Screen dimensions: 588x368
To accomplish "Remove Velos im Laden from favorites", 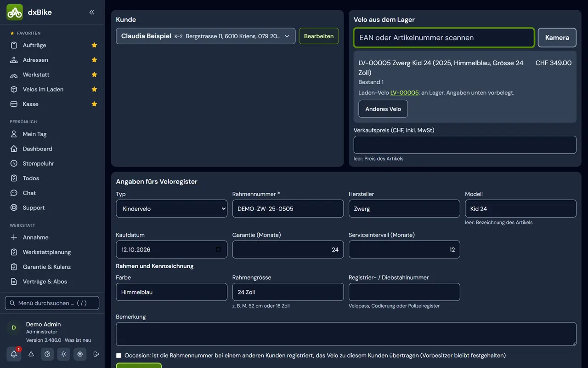I will (94, 89).
